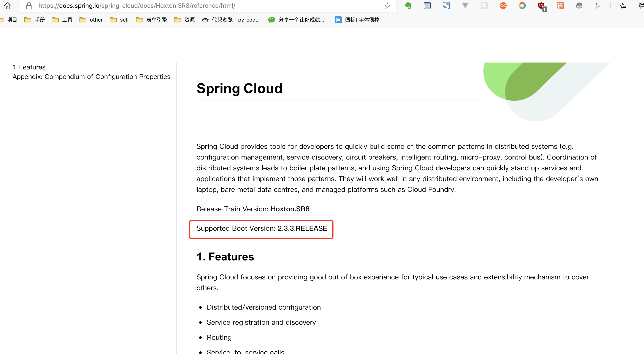The width and height of the screenshot is (644, 354).
Task: Open the 分享一个让你成就 WeChat bookmark
Action: tap(296, 20)
